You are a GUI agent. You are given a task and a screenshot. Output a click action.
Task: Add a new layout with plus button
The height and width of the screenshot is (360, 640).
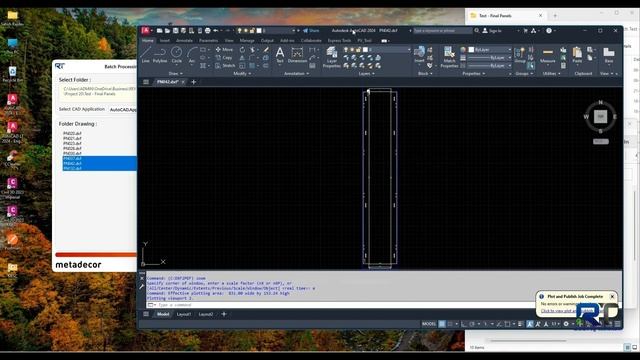(x=224, y=314)
